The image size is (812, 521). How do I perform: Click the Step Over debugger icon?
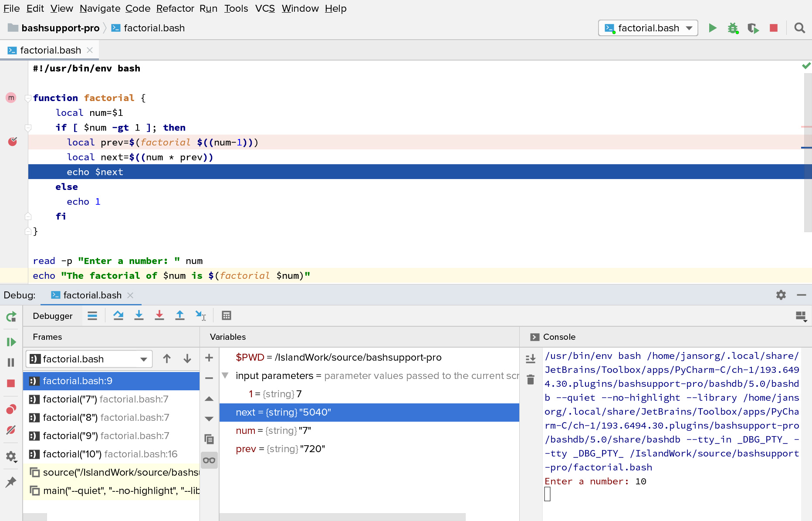pyautogui.click(x=118, y=315)
